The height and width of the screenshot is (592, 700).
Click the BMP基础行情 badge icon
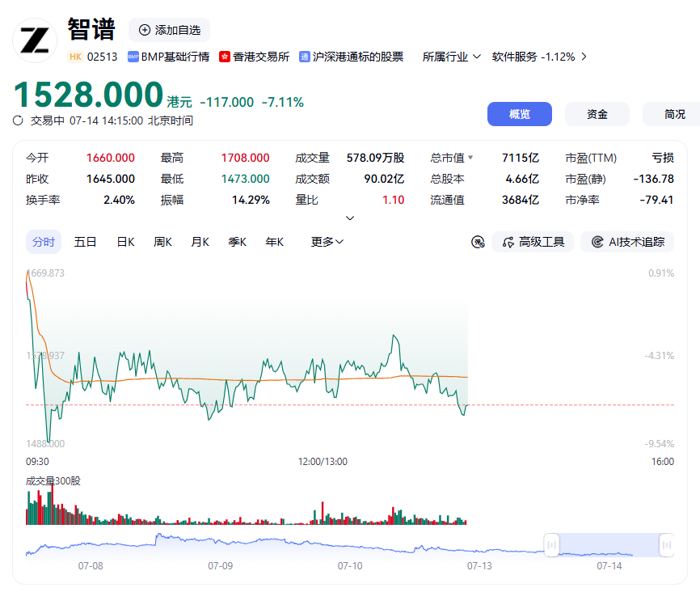[133, 57]
